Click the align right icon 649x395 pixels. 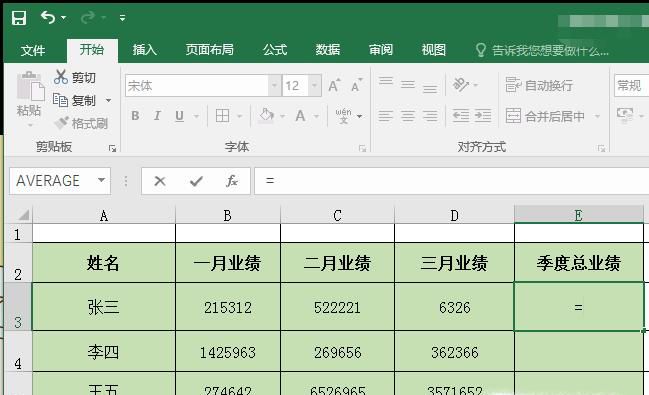coord(430,116)
